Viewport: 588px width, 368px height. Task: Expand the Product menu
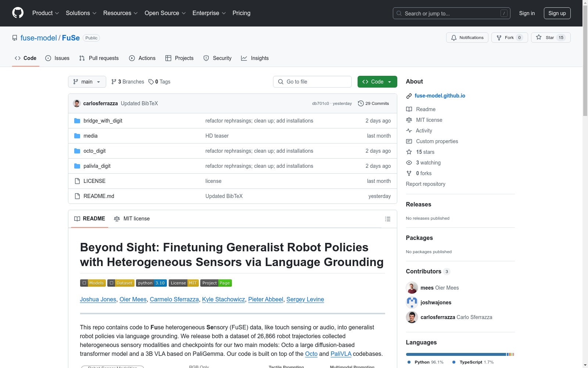[x=46, y=13]
